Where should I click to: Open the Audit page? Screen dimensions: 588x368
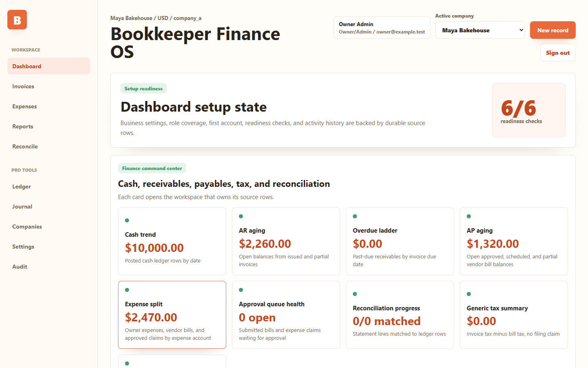point(49,267)
